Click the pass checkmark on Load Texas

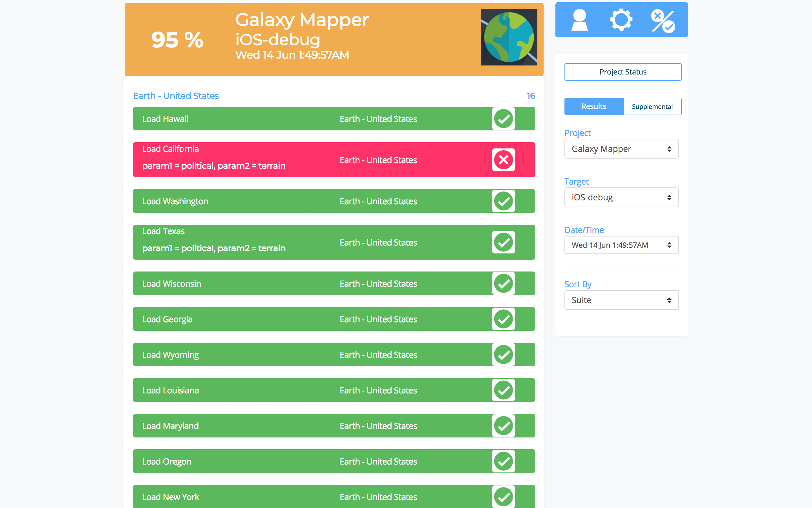(503, 242)
